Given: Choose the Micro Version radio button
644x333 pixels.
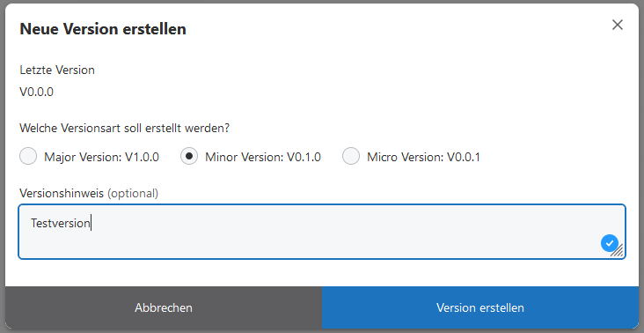Looking at the screenshot, I should [351, 156].
